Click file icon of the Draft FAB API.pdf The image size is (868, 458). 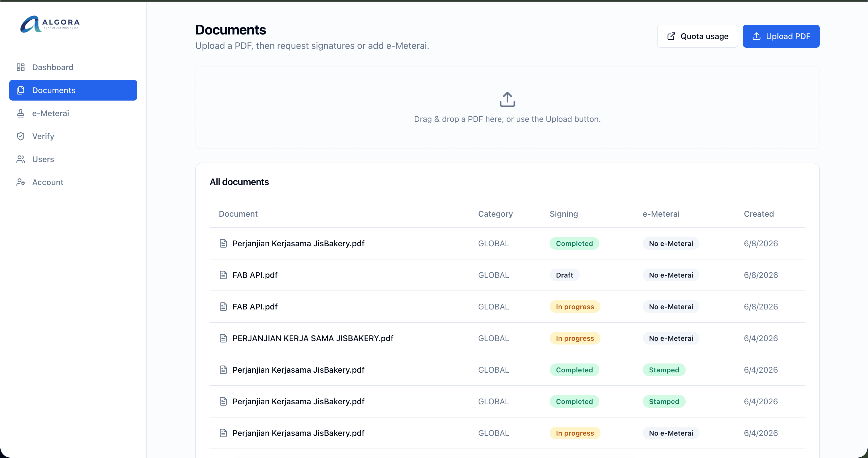[223, 275]
